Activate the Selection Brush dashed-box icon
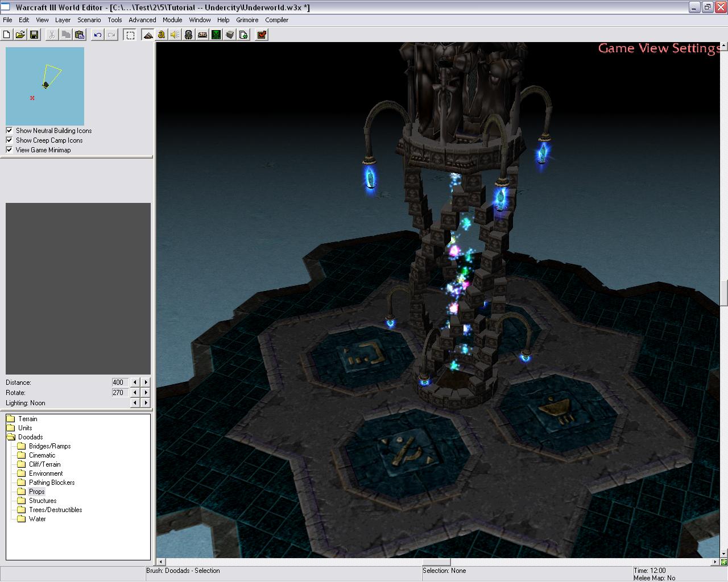The image size is (728, 582). pyautogui.click(x=130, y=35)
